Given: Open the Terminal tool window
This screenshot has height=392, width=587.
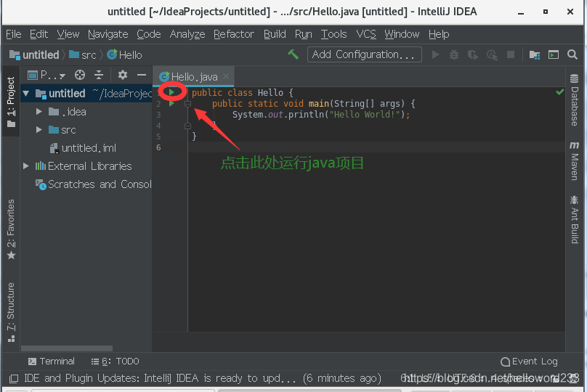Looking at the screenshot, I should tap(52, 362).
